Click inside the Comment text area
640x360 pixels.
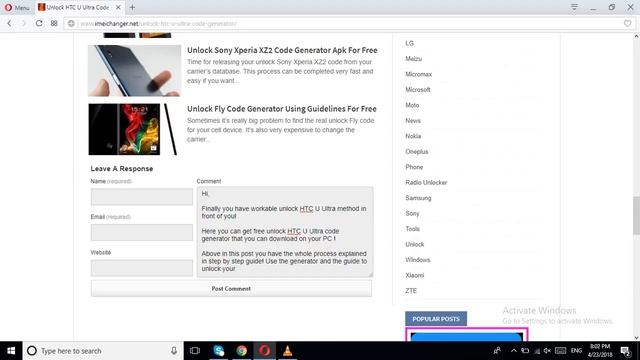285,232
